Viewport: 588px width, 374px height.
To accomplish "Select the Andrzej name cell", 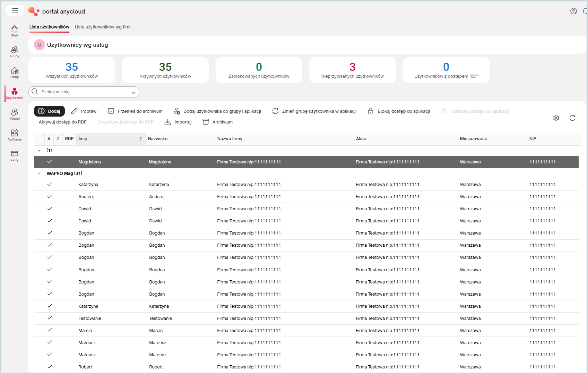I will click(x=86, y=197).
